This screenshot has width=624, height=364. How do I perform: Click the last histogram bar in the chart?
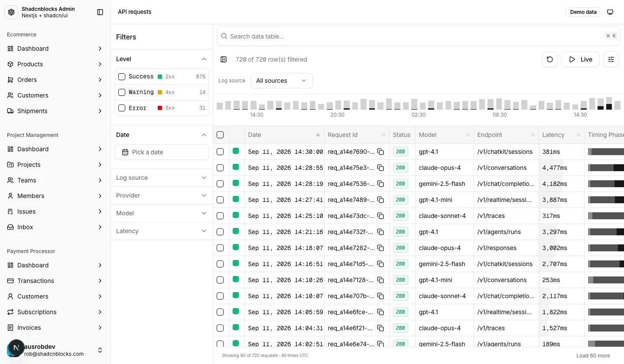[x=617, y=105]
